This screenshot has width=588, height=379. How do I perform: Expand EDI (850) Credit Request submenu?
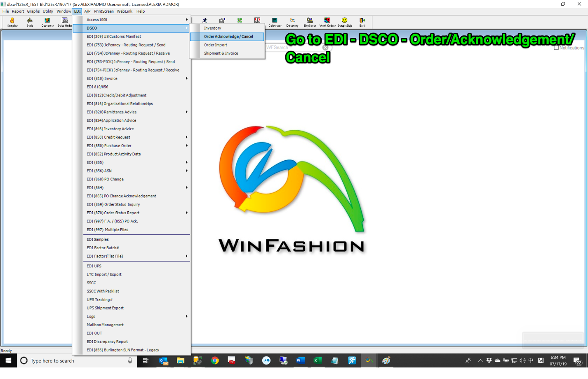pyautogui.click(x=187, y=137)
